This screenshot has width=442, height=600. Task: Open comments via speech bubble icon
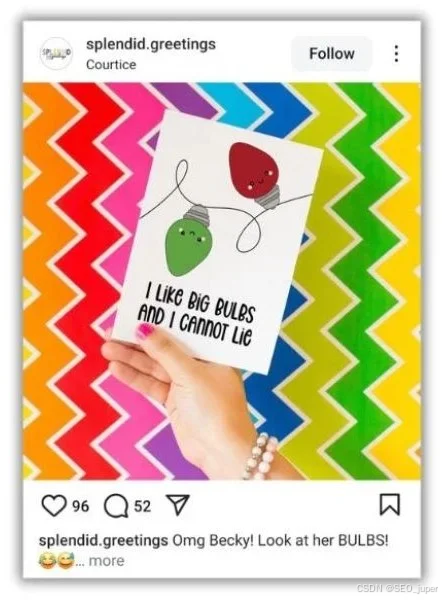pyautogui.click(x=116, y=506)
